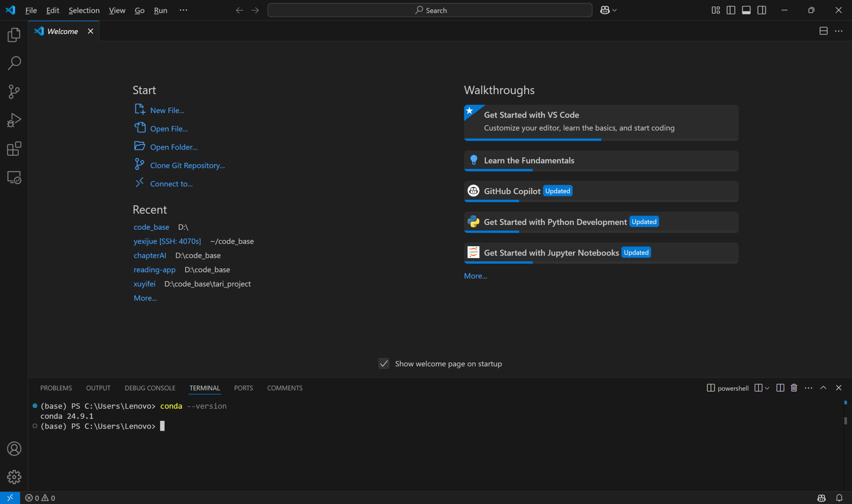
Task: Close the Welcome tab
Action: click(x=90, y=31)
